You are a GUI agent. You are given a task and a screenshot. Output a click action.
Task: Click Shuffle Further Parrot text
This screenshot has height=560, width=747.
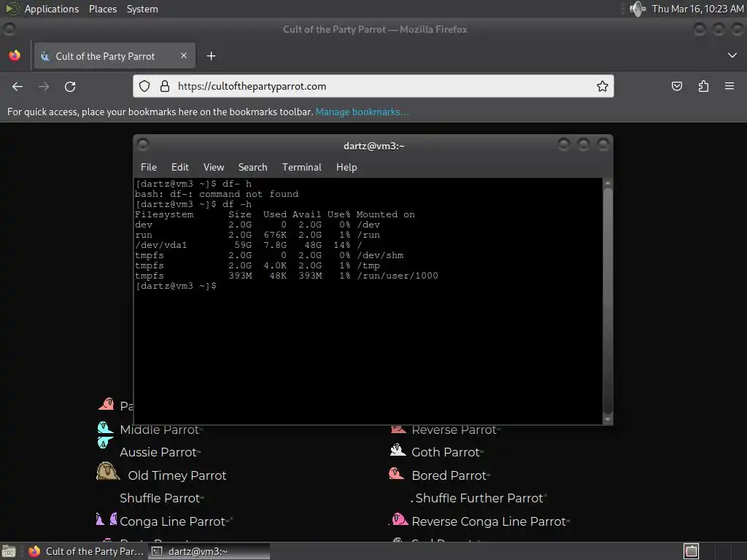(x=479, y=498)
